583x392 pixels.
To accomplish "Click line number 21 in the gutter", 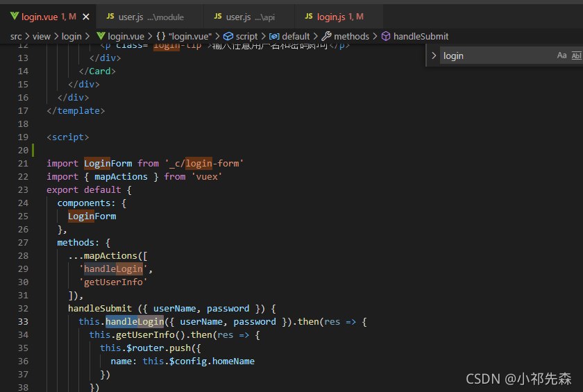I will [x=23, y=164].
